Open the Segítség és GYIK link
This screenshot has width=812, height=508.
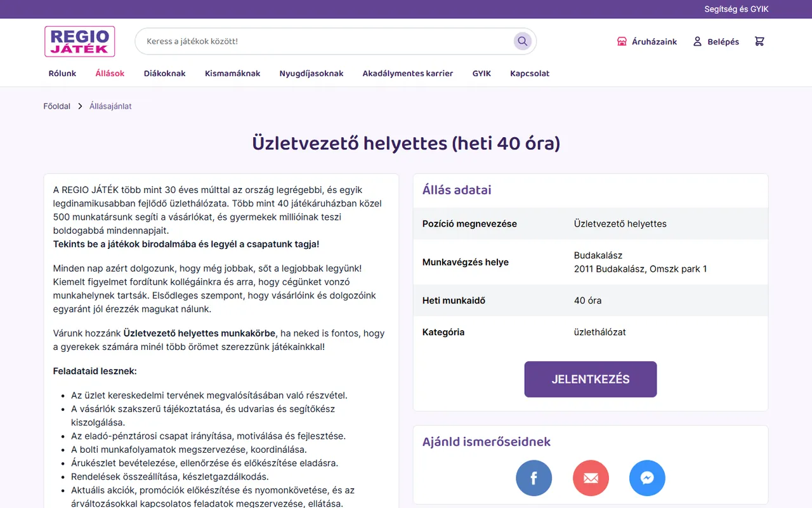(x=737, y=9)
